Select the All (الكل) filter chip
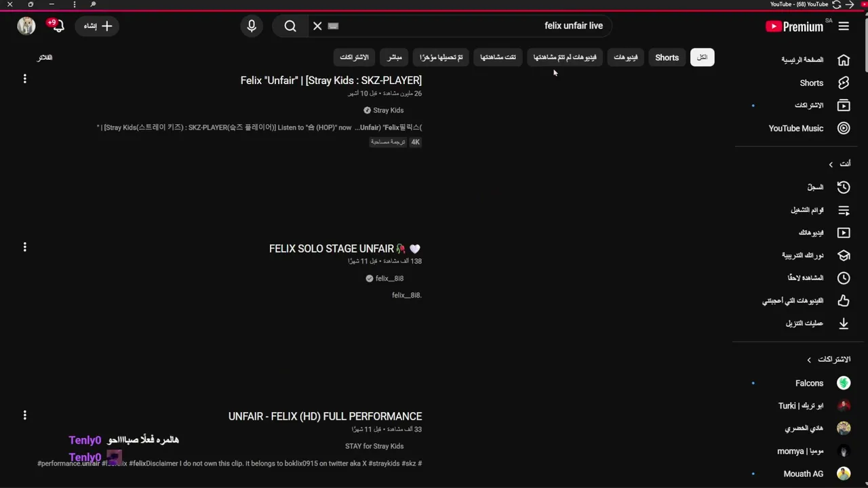This screenshot has height=488, width=868. (702, 58)
